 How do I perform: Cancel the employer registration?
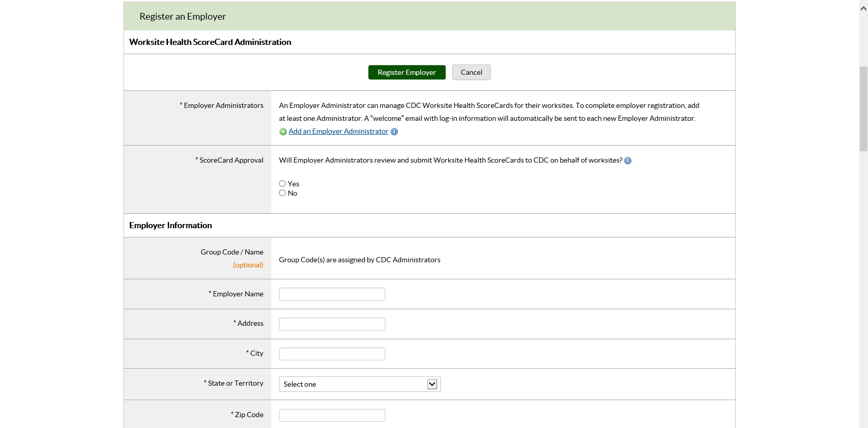pos(471,72)
